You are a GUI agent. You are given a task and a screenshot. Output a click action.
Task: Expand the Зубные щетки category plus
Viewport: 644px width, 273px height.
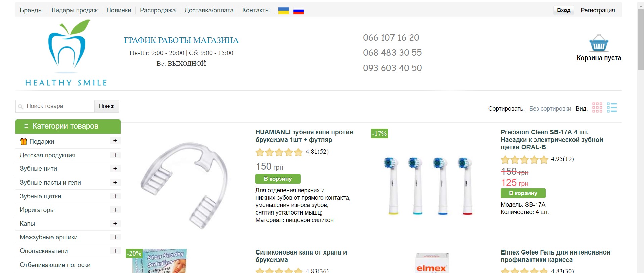tap(115, 196)
